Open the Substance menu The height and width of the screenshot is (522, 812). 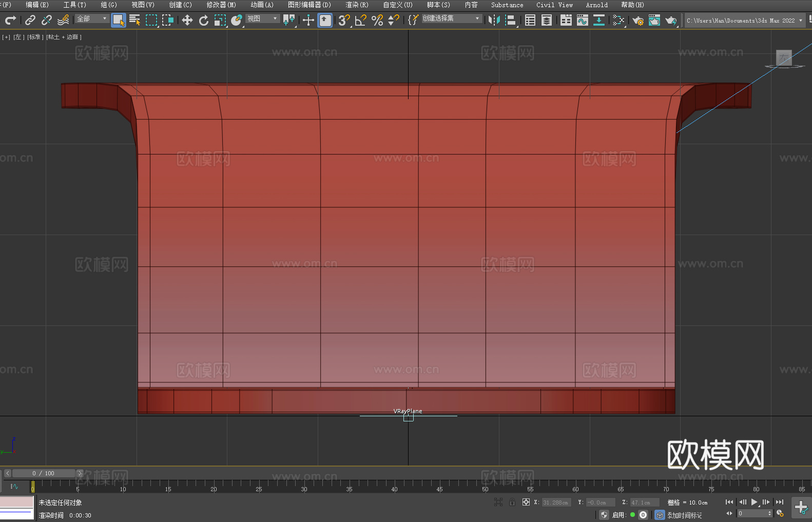pyautogui.click(x=507, y=5)
